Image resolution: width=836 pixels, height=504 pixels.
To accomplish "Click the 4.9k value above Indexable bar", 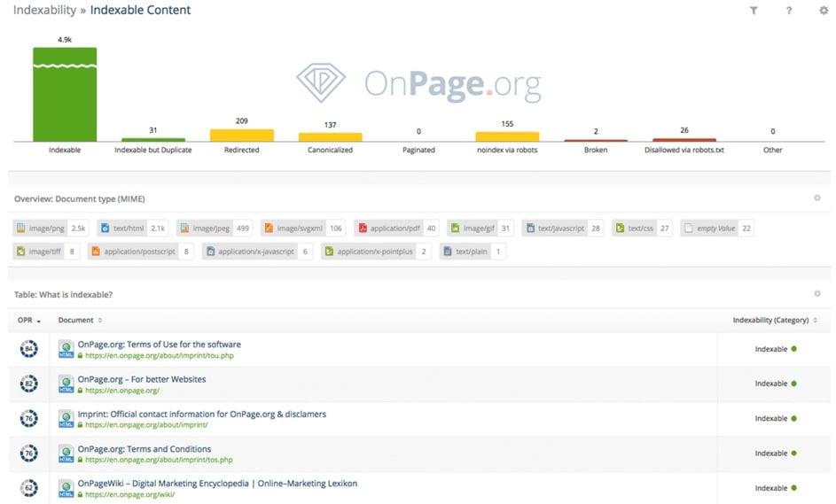I will (65, 40).
